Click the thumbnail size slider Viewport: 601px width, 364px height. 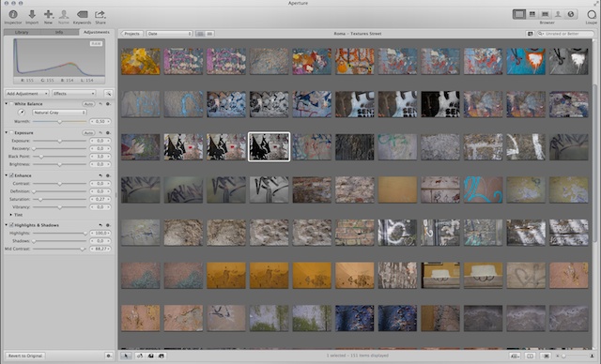coord(574,356)
